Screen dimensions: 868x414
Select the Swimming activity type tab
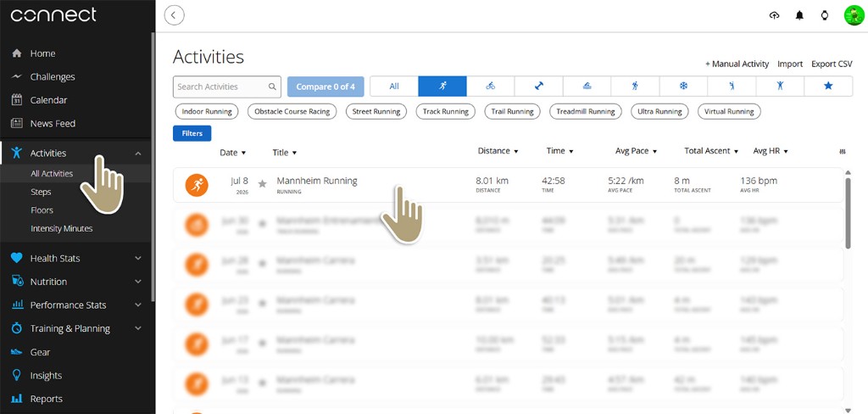point(587,87)
